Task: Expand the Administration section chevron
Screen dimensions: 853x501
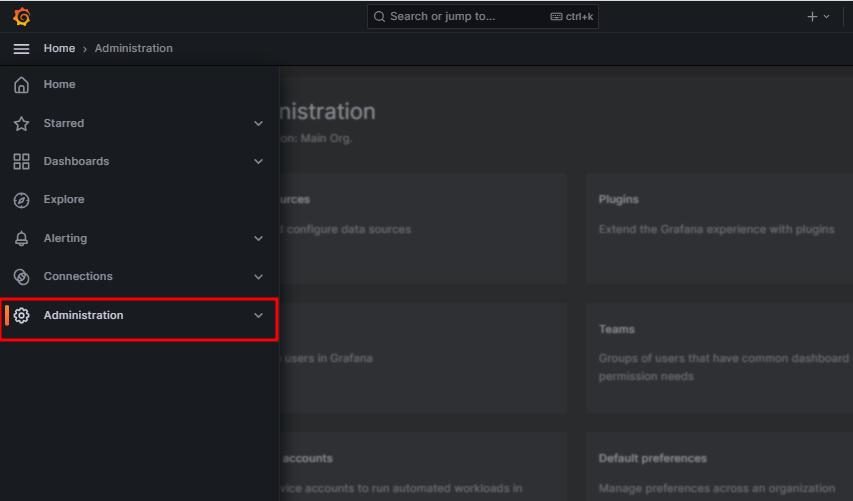Action: tap(258, 316)
